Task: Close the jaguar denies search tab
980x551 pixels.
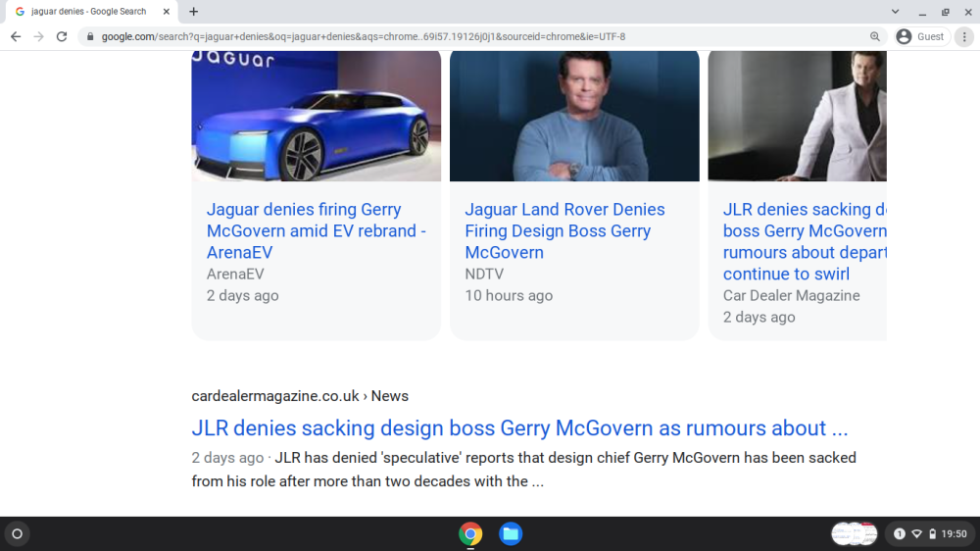Action: point(167,11)
